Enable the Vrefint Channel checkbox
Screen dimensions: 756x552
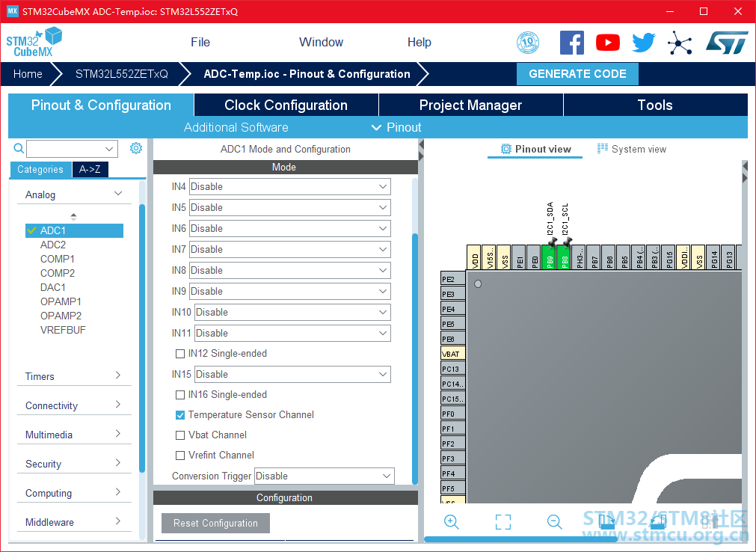click(180, 456)
